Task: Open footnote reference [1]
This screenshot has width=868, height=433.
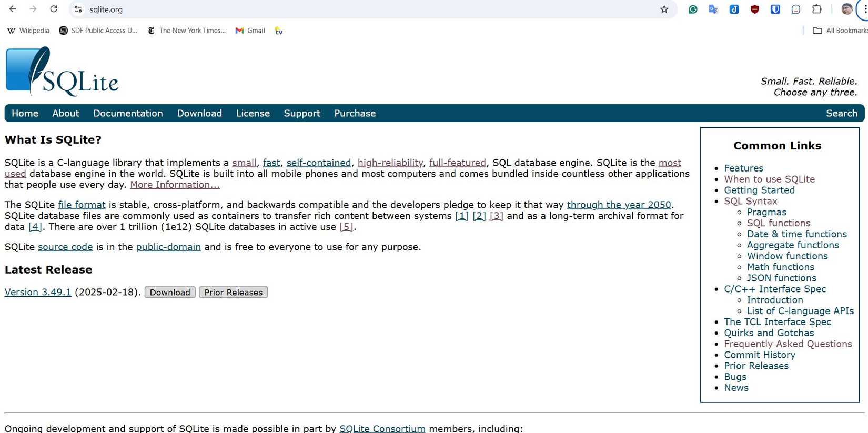Action: 462,216
